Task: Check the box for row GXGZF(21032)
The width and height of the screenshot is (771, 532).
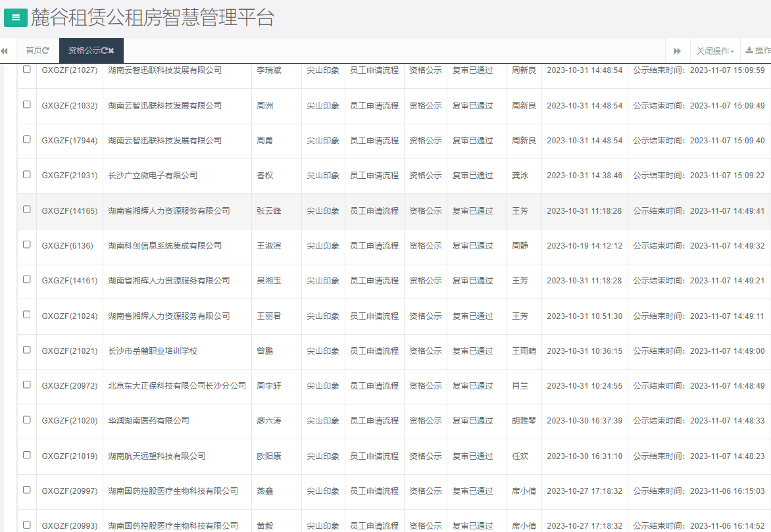Action: (27, 105)
